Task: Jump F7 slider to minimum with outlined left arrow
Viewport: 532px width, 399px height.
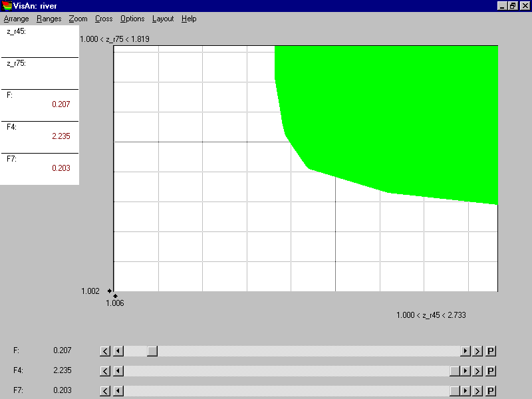Action: click(x=105, y=391)
